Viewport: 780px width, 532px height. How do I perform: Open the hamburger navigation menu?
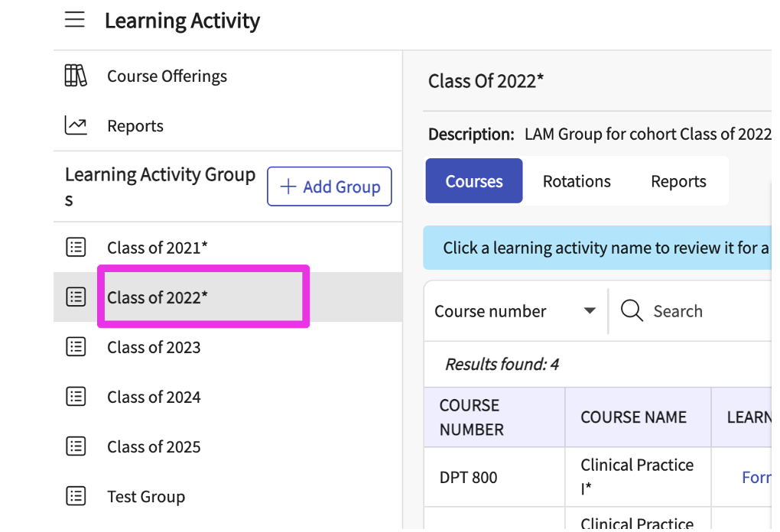[x=75, y=21]
